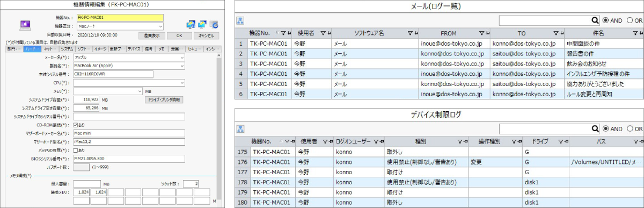Select AND radio in デバイス制限ログ
The height and width of the screenshot is (208, 644).
(x=606, y=129)
